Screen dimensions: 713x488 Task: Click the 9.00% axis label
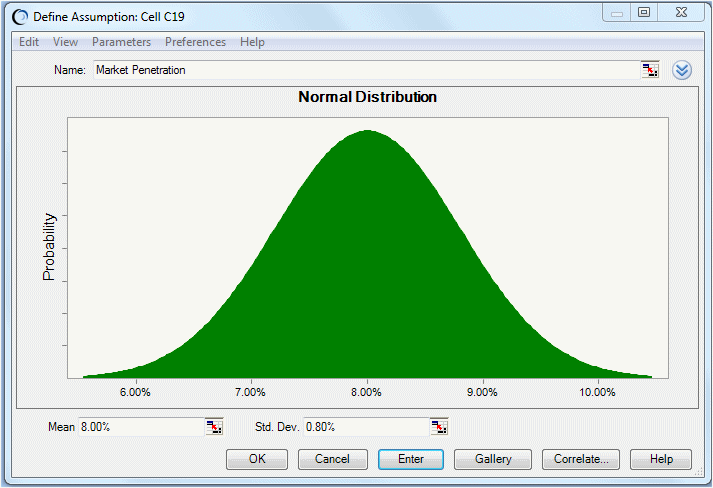click(482, 392)
